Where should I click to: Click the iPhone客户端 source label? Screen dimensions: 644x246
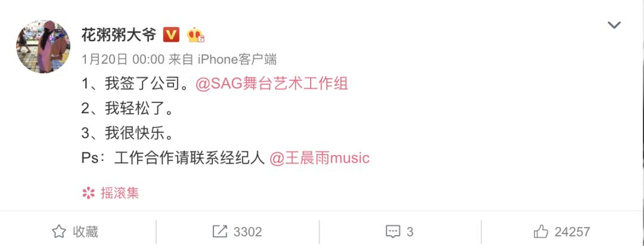[237, 60]
